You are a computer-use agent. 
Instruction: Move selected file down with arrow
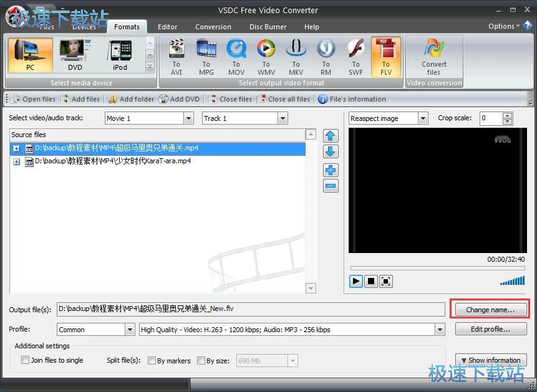coord(331,151)
